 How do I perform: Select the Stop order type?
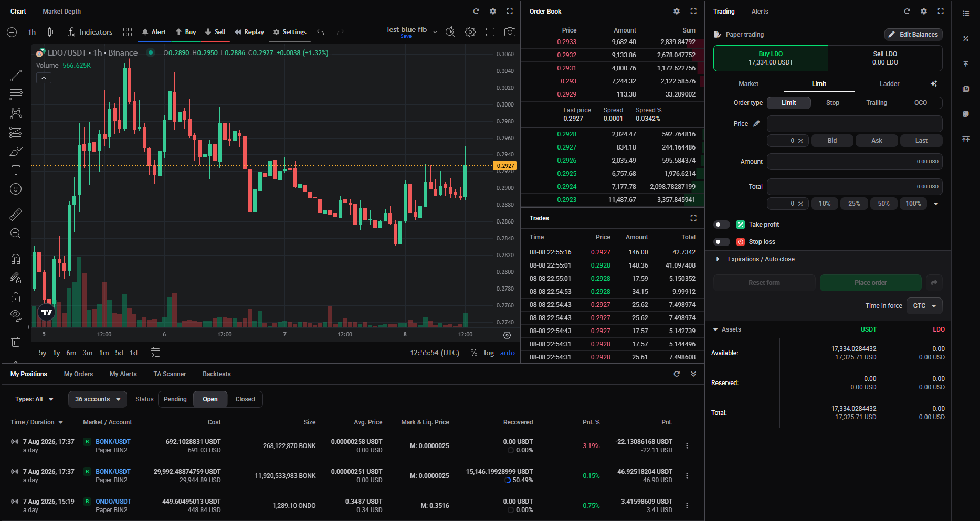[833, 103]
